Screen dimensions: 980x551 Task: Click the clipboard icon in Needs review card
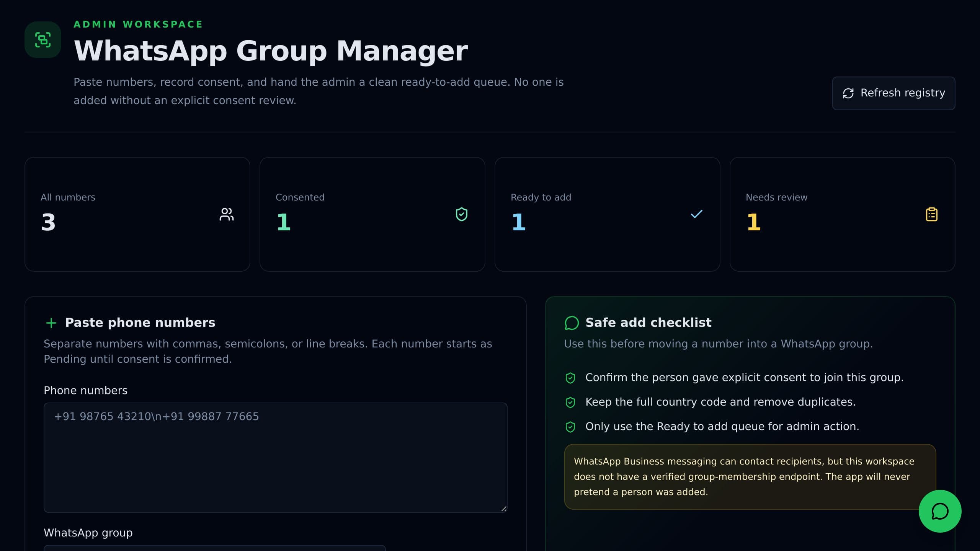click(x=932, y=214)
